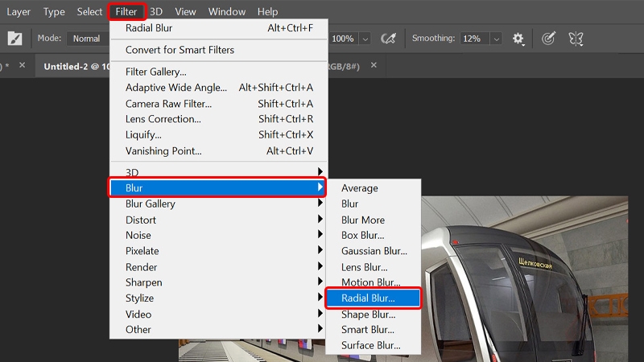Open the 100% value dropdown arrow
644x362 pixels.
[365, 39]
